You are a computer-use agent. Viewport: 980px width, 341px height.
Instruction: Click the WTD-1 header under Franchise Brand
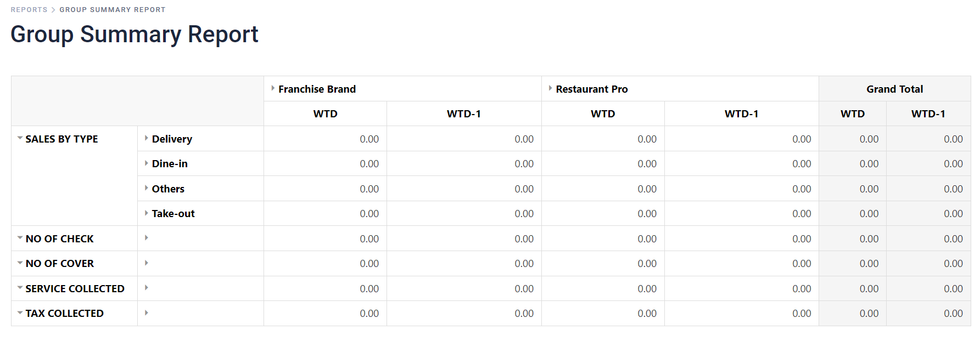464,114
